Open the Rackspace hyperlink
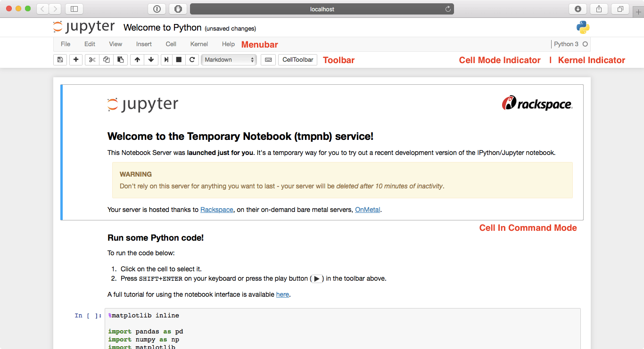The width and height of the screenshot is (644, 349). tap(216, 210)
